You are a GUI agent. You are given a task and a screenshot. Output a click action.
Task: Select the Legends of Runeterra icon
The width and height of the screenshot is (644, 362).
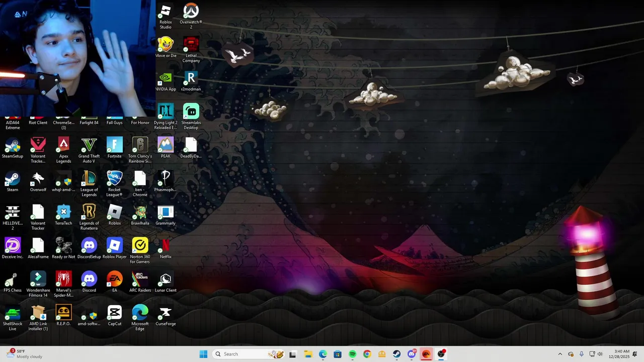[89, 217]
